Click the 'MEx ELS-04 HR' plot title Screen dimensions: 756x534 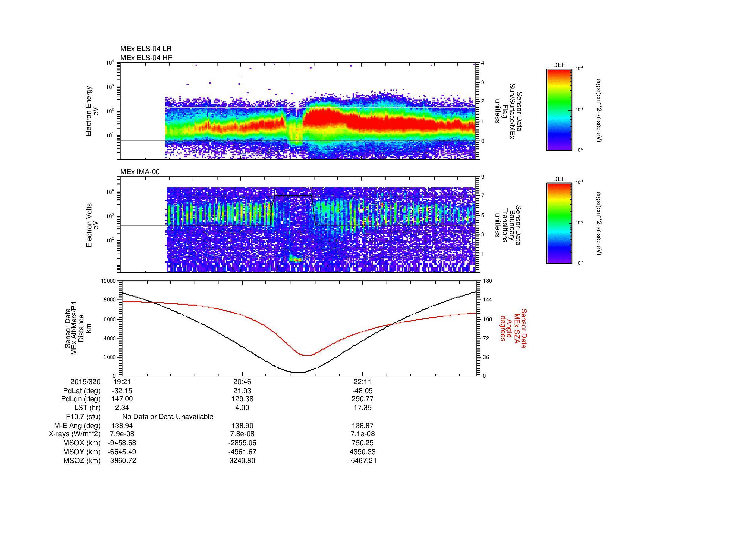click(146, 58)
